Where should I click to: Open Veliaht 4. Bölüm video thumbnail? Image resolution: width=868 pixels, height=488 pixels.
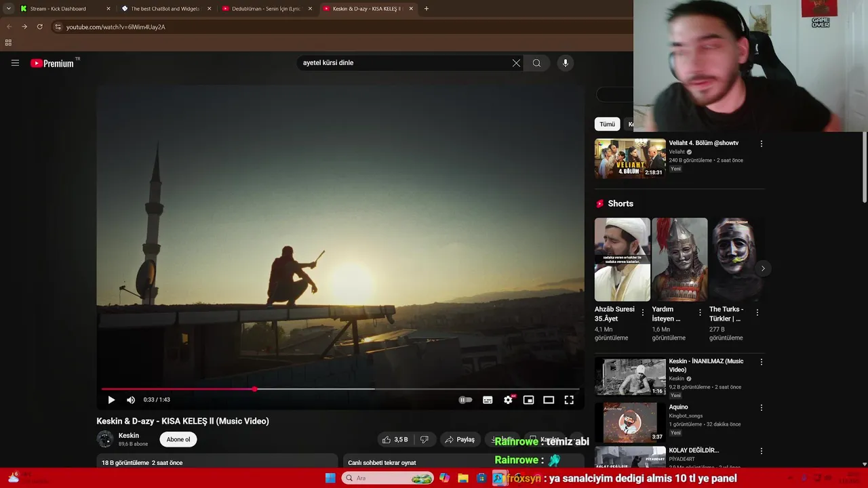tap(630, 159)
